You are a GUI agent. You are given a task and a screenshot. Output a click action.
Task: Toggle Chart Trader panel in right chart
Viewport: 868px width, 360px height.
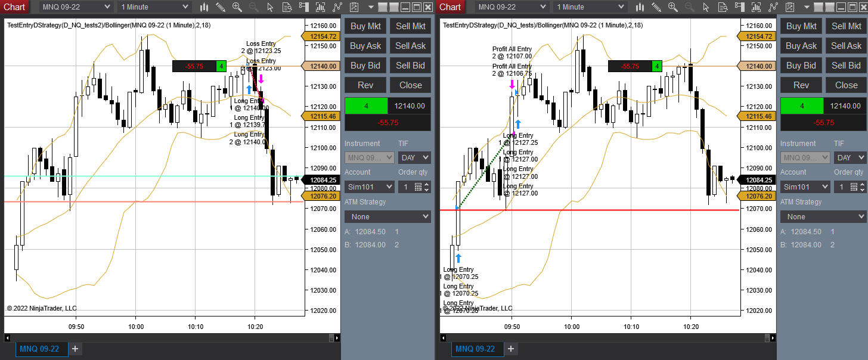coord(740,7)
